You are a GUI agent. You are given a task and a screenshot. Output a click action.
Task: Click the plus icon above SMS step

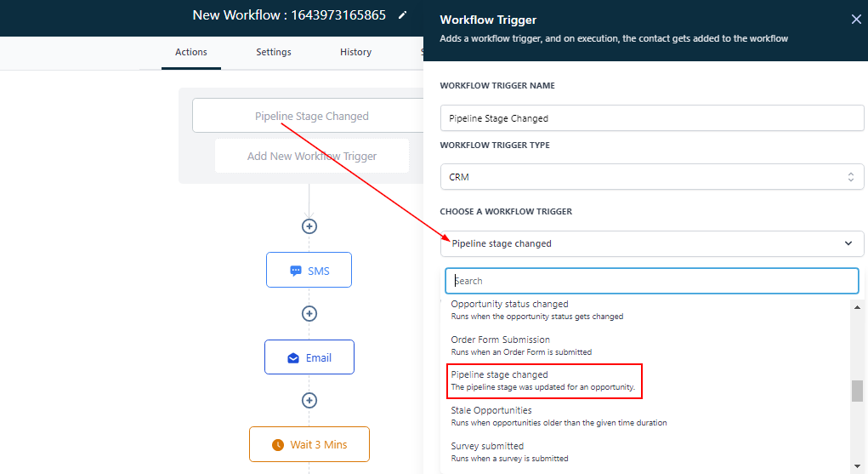(x=309, y=226)
